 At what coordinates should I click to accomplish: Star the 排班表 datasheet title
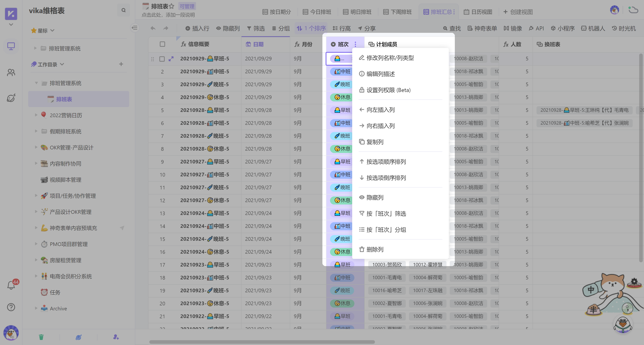171,6
